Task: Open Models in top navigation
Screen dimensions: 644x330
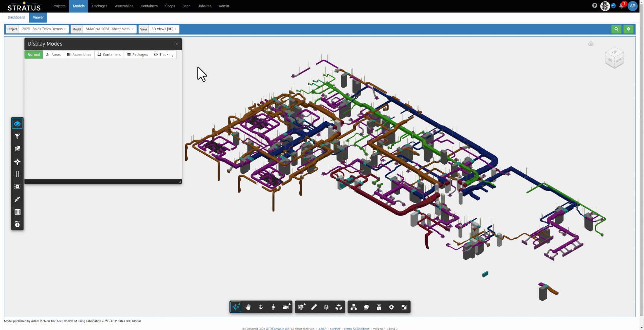Action: 79,6
